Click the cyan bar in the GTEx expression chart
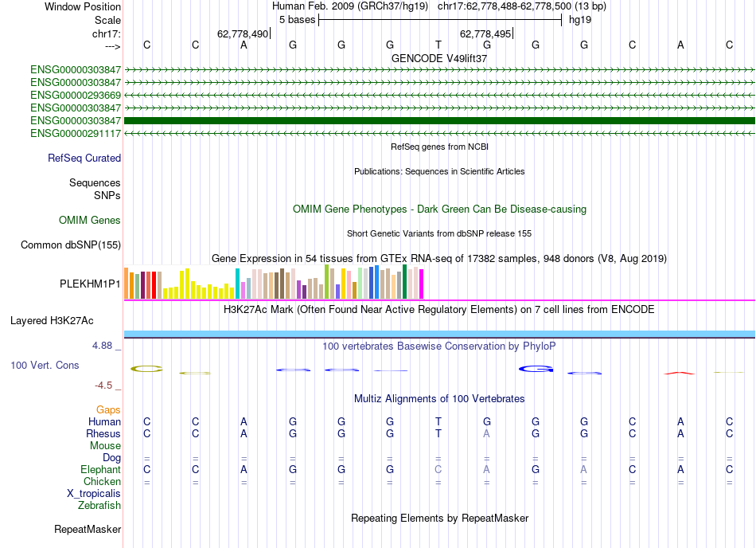Image resolution: width=756 pixels, height=548 pixels. coord(237,284)
